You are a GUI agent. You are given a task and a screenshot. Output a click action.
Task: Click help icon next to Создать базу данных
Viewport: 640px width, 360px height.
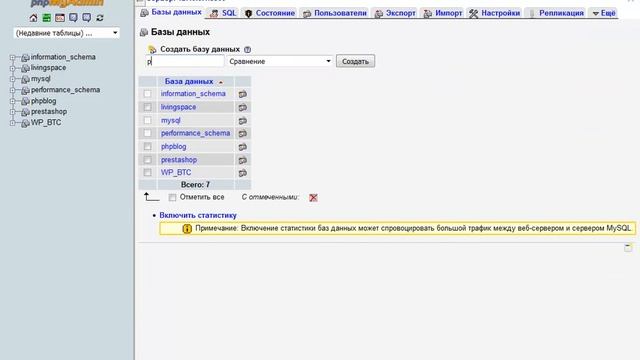(247, 49)
